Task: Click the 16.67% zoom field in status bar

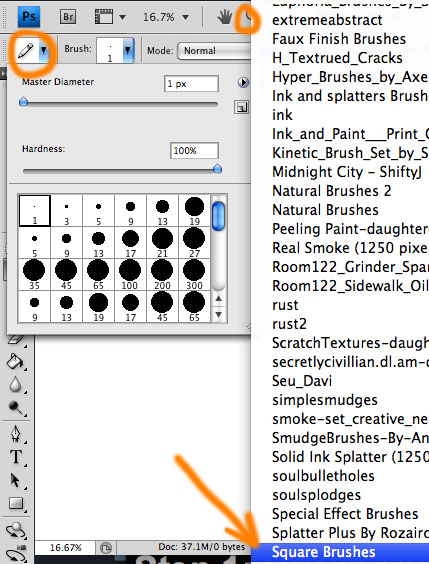Action: pos(66,547)
